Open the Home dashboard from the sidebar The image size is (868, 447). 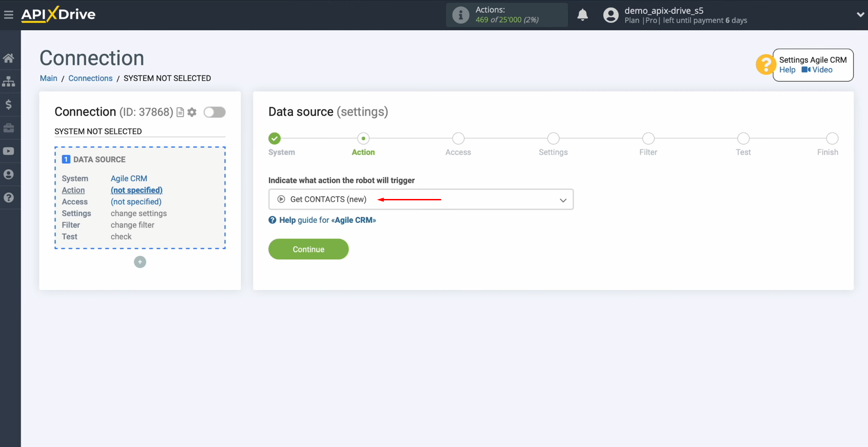tap(9, 58)
